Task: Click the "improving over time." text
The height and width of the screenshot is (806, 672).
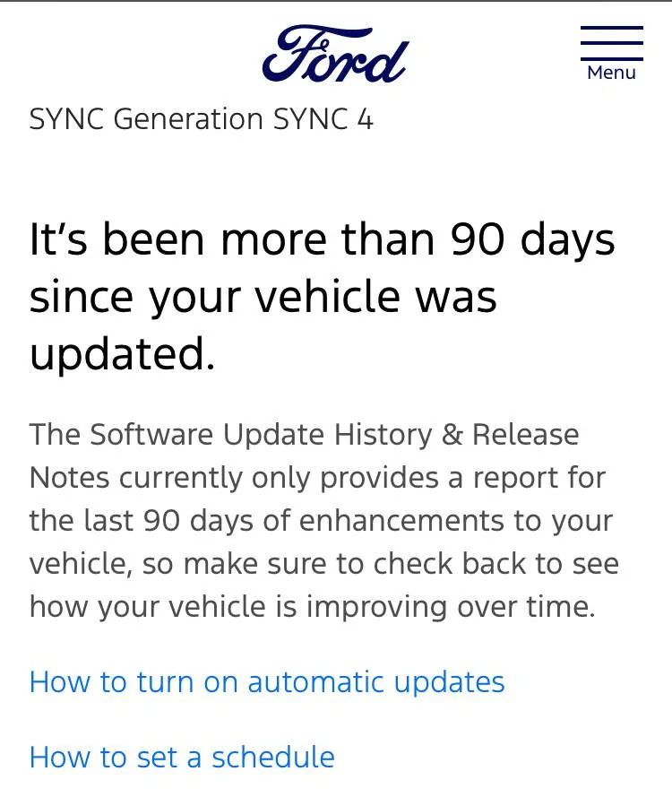Action: 451,607
